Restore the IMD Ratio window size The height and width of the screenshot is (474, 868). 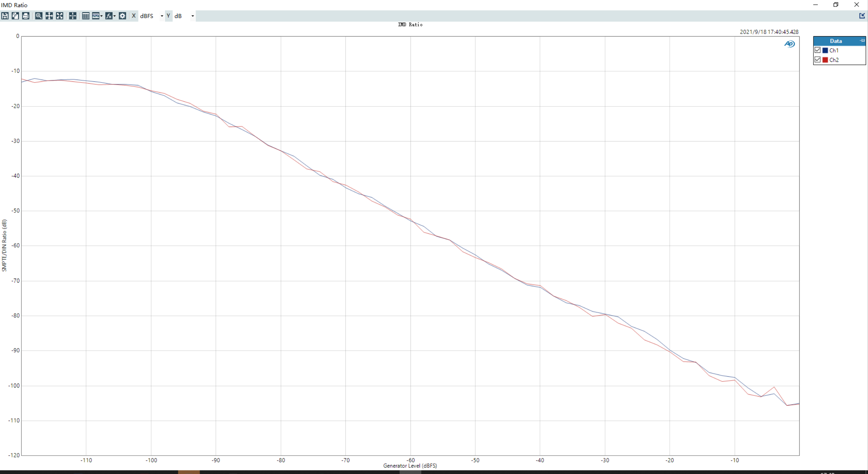point(836,5)
